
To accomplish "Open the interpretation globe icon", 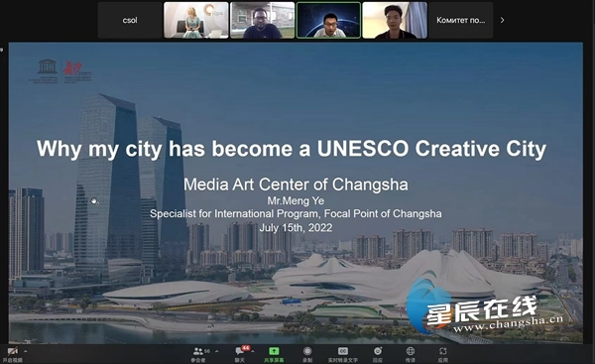I will [411, 354].
